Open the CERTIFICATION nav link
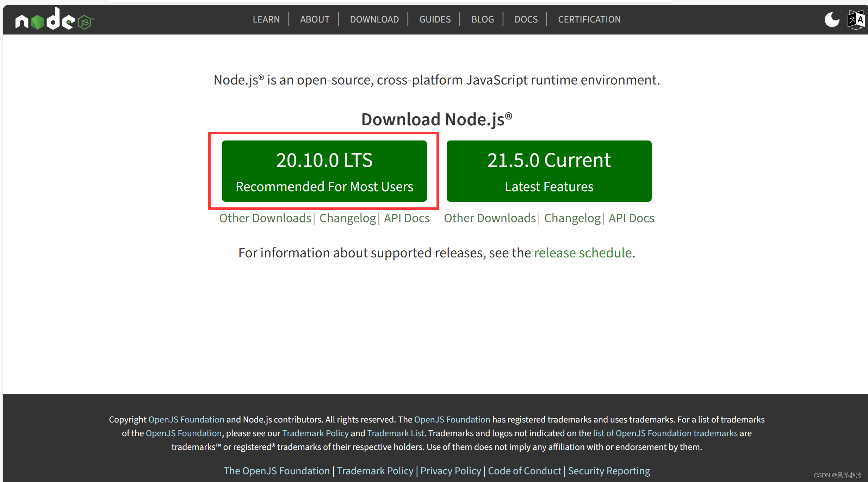The image size is (868, 482). 589,19
